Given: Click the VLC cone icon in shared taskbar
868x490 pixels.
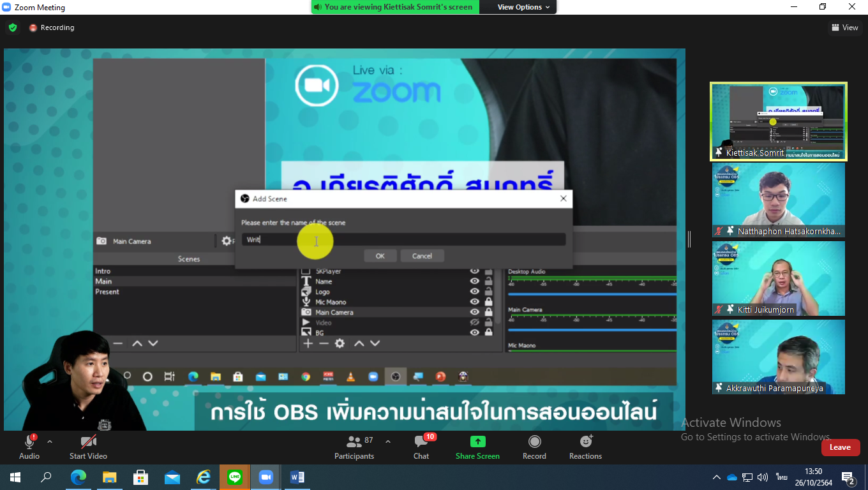Looking at the screenshot, I should [350, 376].
